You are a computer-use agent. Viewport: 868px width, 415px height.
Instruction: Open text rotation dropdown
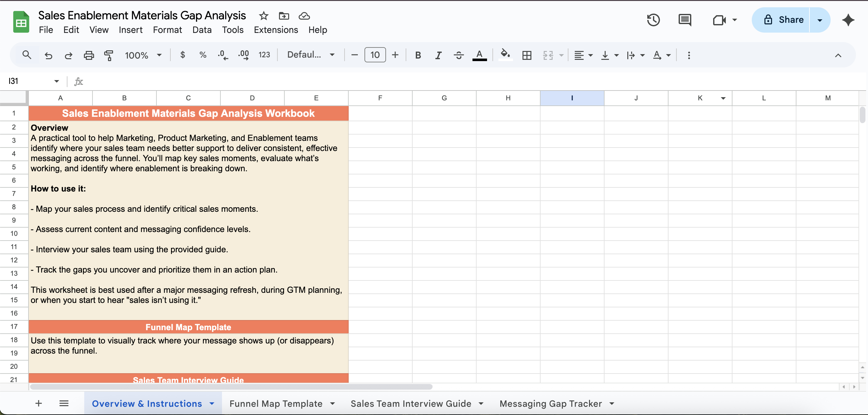[x=662, y=55]
